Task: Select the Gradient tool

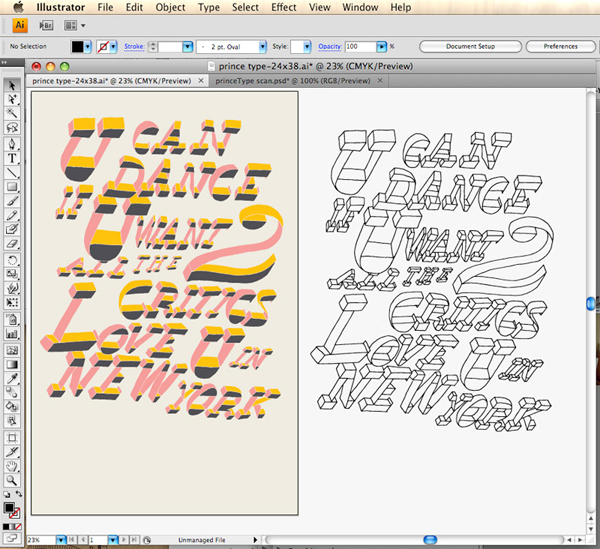Action: click(12, 364)
